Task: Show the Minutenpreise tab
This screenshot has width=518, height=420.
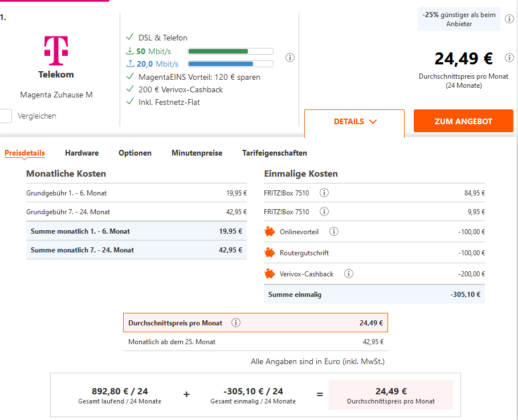Action: (x=197, y=153)
